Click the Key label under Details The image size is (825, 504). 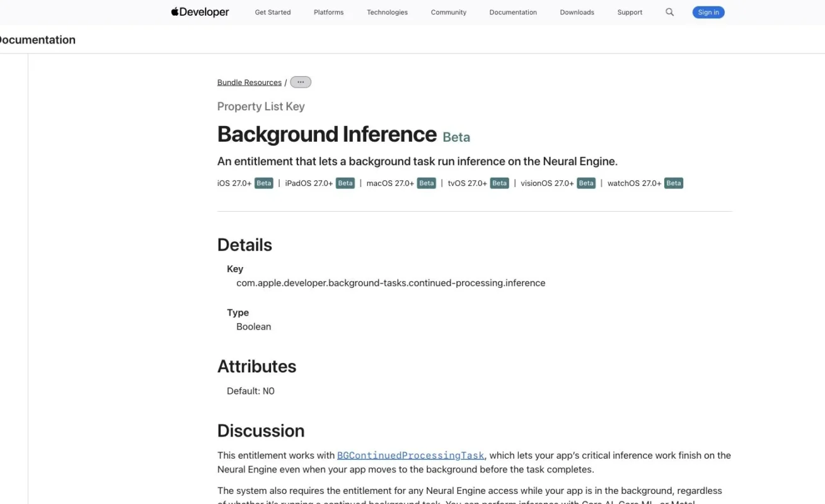[235, 269]
